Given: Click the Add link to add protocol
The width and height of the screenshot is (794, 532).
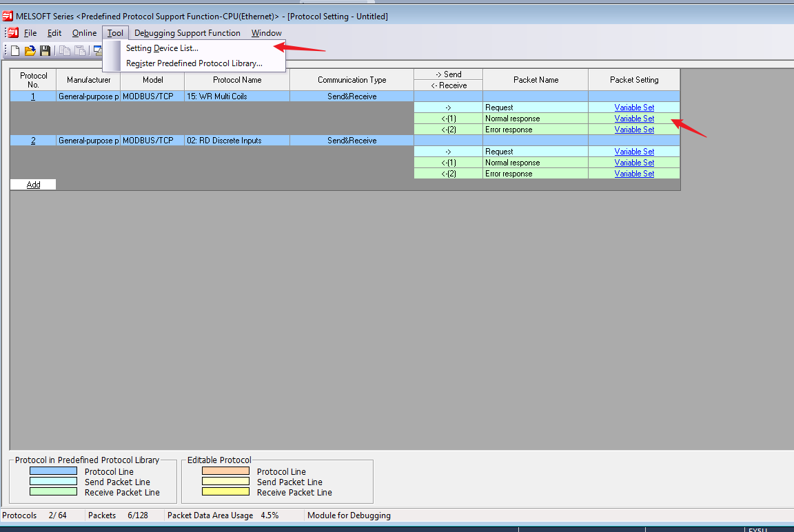Looking at the screenshot, I should (x=33, y=185).
